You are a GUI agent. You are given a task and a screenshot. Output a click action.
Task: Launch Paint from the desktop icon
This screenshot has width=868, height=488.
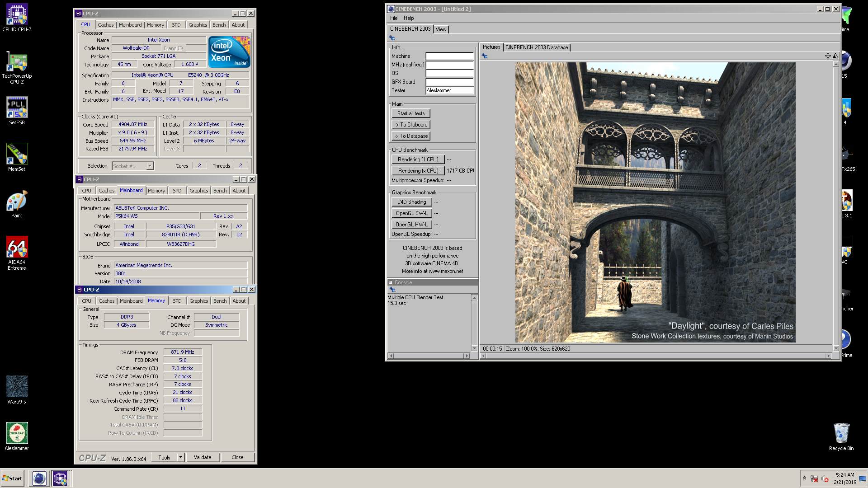pyautogui.click(x=17, y=204)
